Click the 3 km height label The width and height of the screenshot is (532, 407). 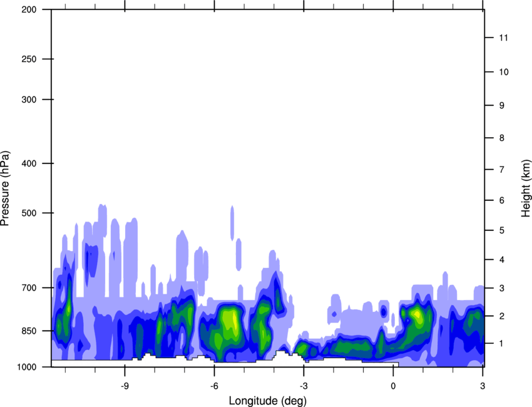[502, 288]
